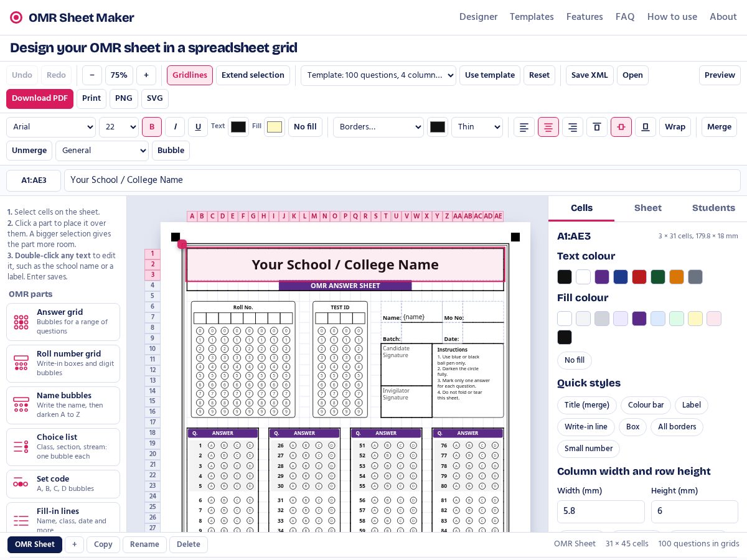Screen dimensions: 747x560
Task: Center-align text horizontally
Action: tap(548, 127)
